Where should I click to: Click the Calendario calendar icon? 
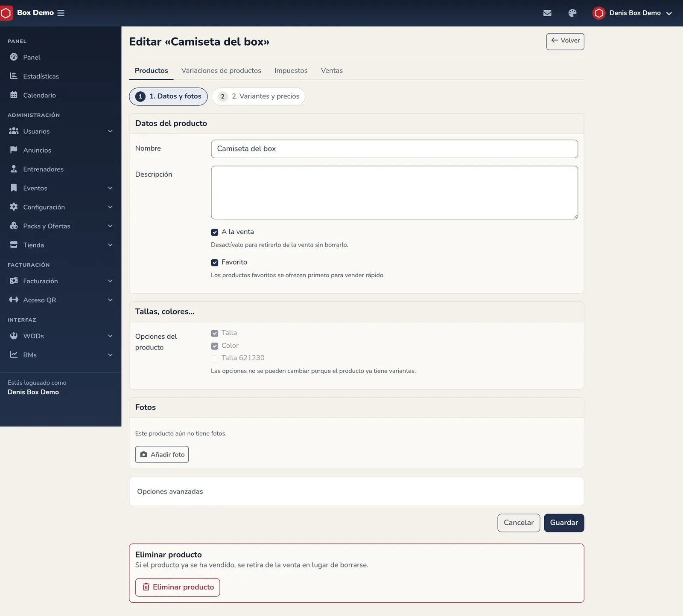click(x=14, y=95)
